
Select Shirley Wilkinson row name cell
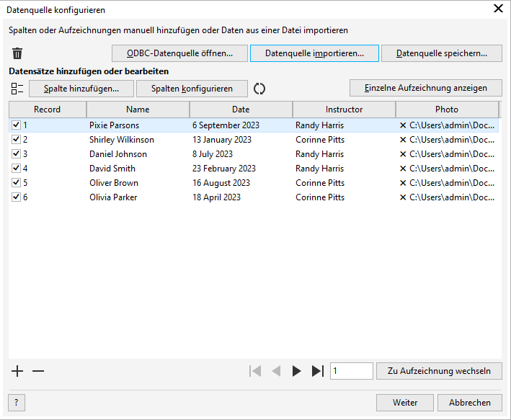[122, 140]
